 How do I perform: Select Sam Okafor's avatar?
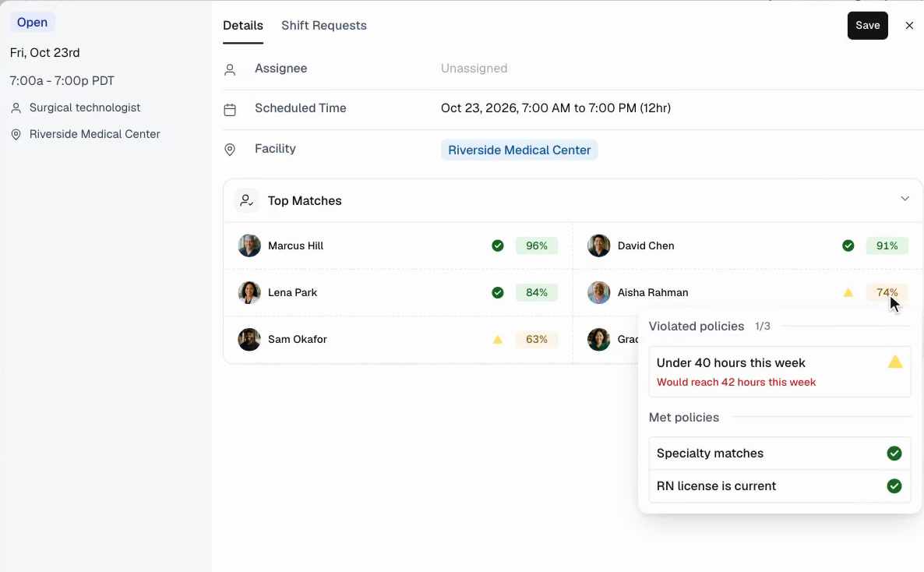(249, 339)
